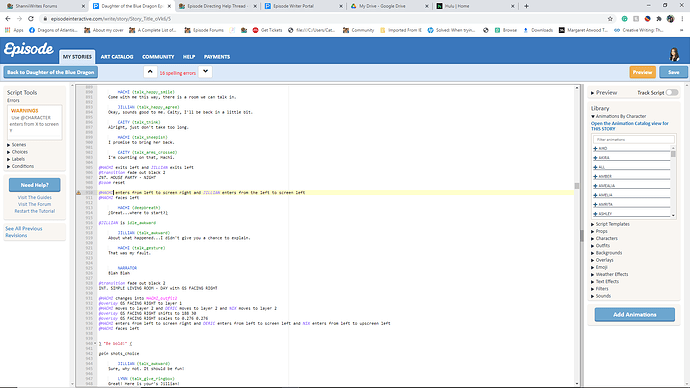Expand the Scenes section
Image resolution: width=690 pixels, height=388 pixels.
17,145
